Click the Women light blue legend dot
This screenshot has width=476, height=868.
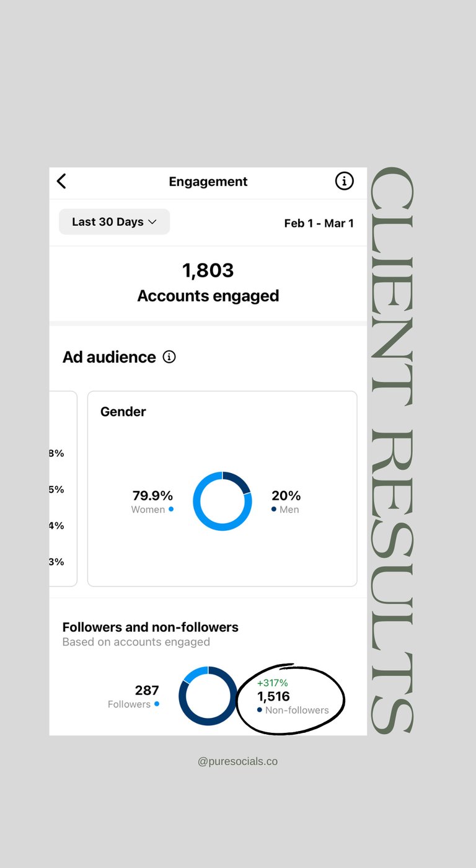pyautogui.click(x=171, y=509)
